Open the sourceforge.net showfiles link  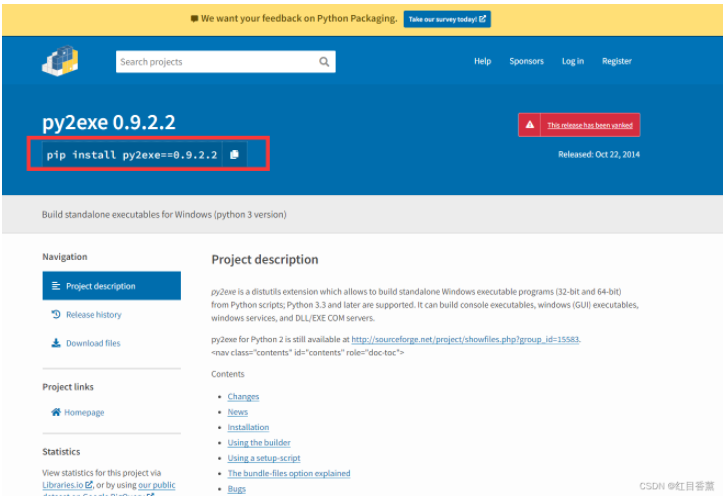(465, 339)
